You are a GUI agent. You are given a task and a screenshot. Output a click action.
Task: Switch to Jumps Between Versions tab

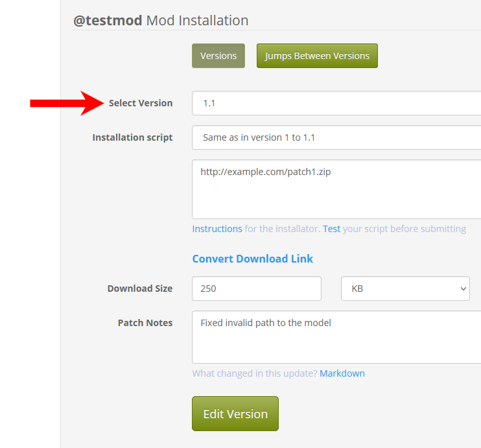(317, 56)
